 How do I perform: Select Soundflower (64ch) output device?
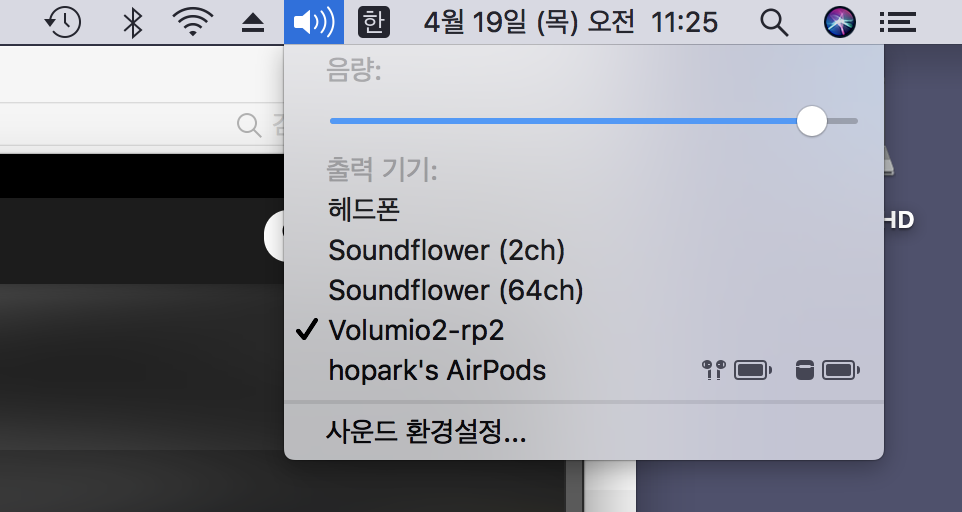click(583, 290)
